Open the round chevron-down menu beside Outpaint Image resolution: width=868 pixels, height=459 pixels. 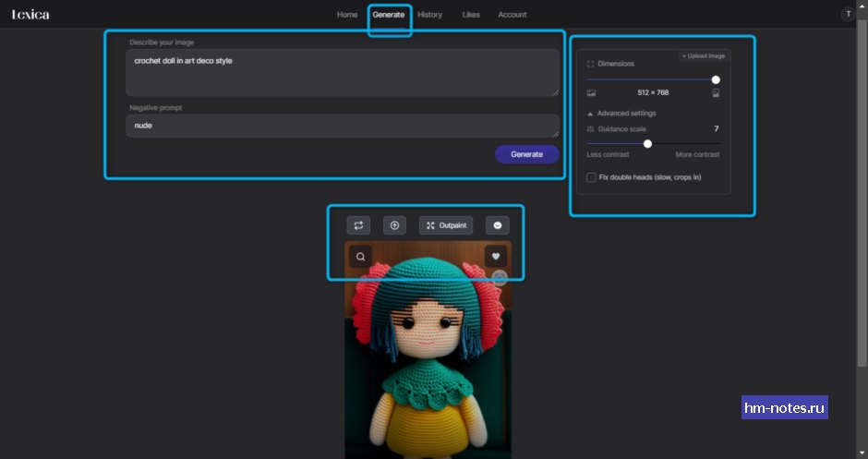click(x=498, y=225)
